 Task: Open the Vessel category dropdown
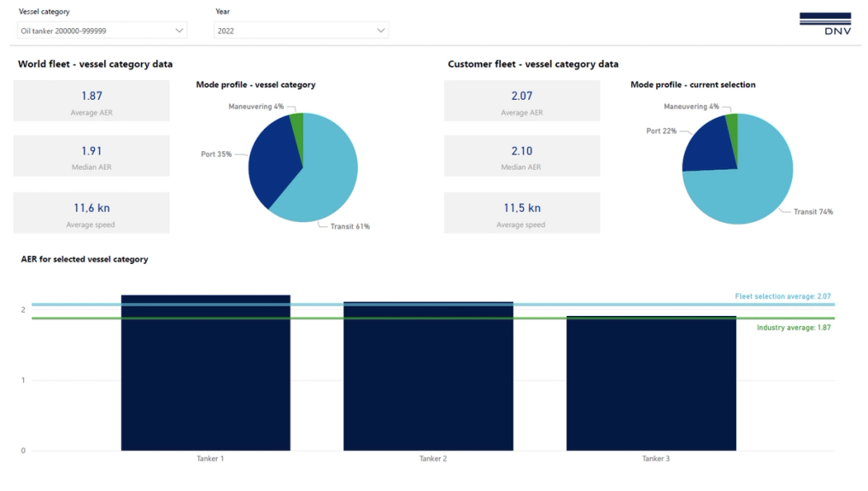point(102,31)
